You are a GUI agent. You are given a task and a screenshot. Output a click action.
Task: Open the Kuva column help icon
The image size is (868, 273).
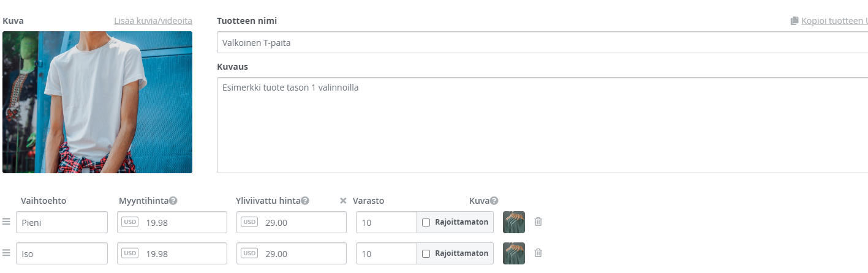494,201
